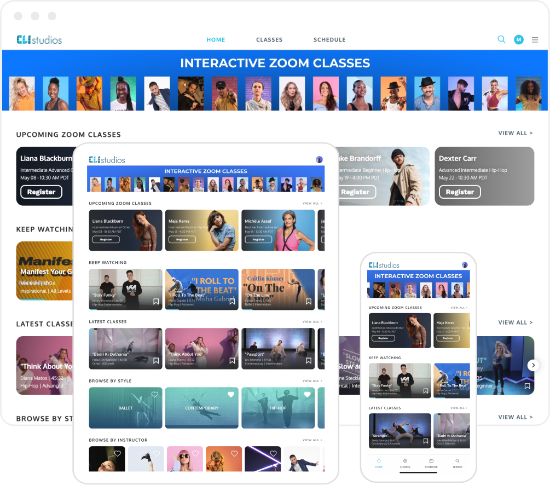
Task: Open the M profile avatar in desktop header
Action: click(518, 40)
